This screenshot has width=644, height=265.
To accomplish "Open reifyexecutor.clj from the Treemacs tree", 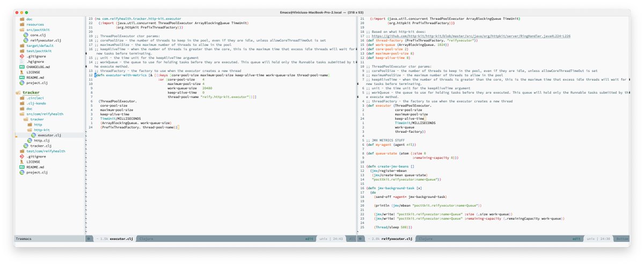I will 45,40.
